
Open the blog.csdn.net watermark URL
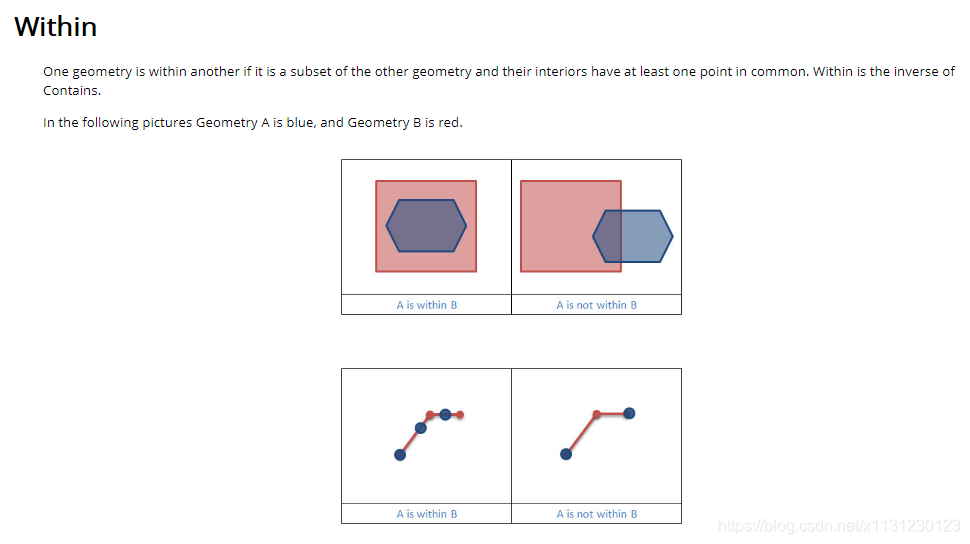(840, 526)
